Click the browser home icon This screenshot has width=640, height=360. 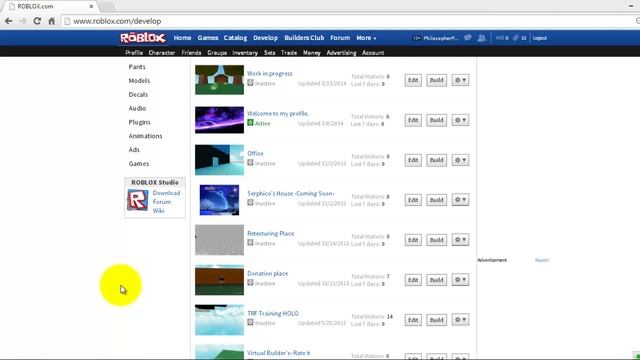click(x=51, y=21)
